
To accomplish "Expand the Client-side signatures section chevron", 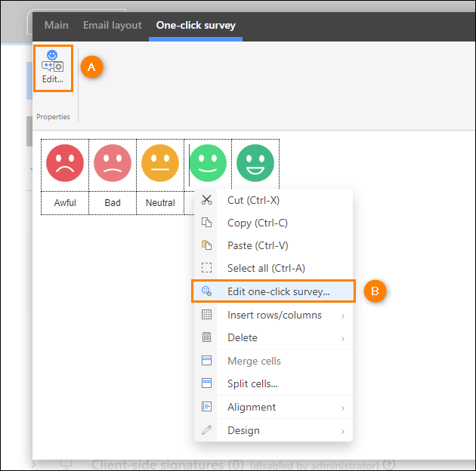I will [34, 464].
